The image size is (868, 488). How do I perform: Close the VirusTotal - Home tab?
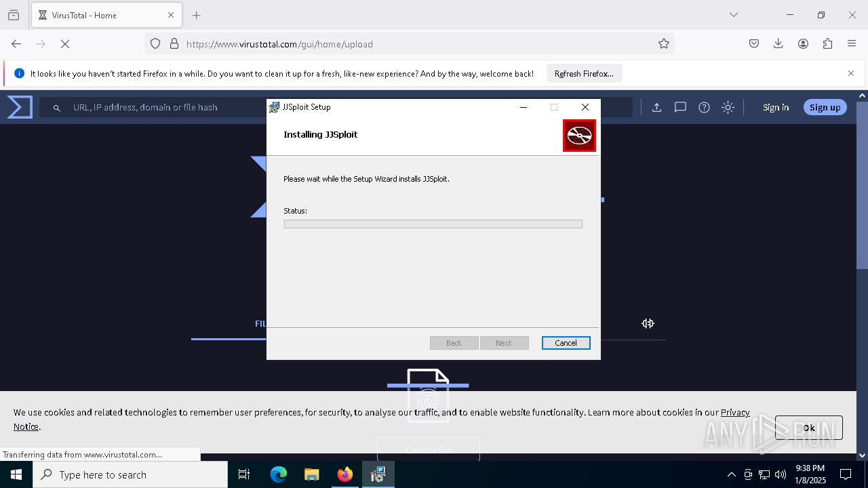coord(171,15)
